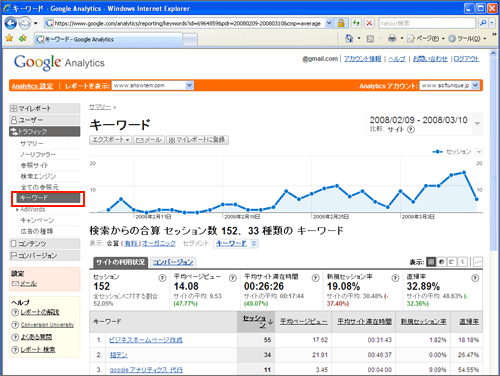Go back with the IE back arrow
Image resolution: width=500 pixels, height=376 pixels.
(x=10, y=23)
